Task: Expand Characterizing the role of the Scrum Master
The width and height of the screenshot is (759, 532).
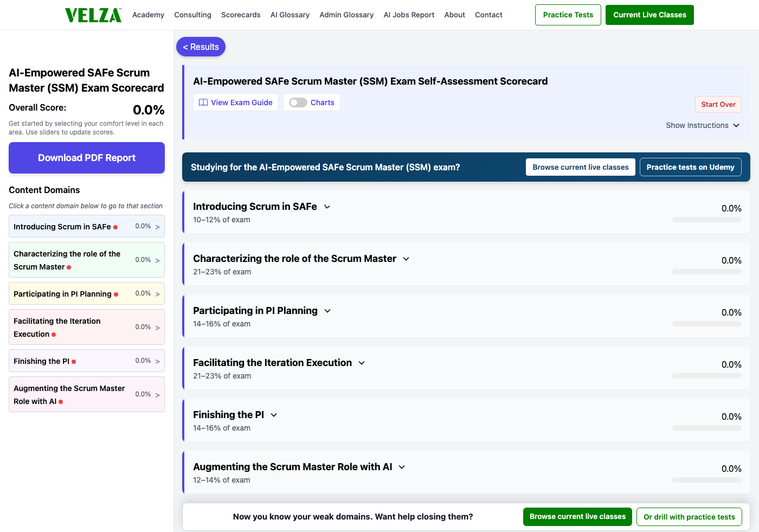Action: coord(406,259)
